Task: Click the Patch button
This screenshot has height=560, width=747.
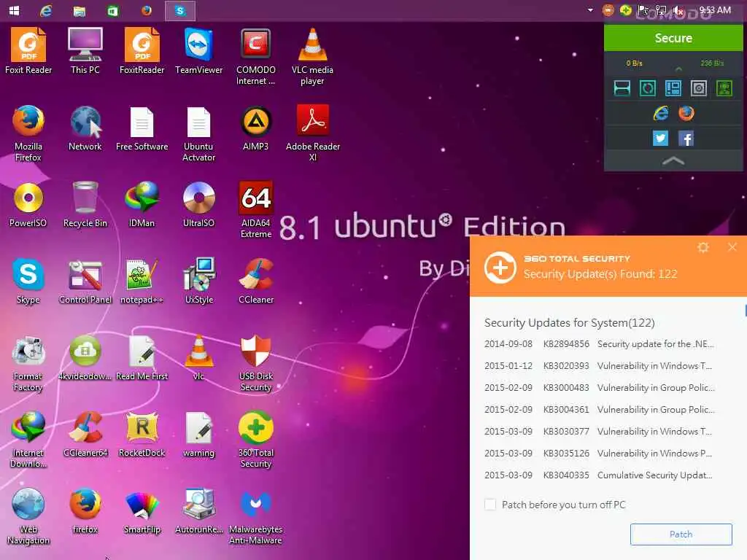Action: tap(681, 534)
